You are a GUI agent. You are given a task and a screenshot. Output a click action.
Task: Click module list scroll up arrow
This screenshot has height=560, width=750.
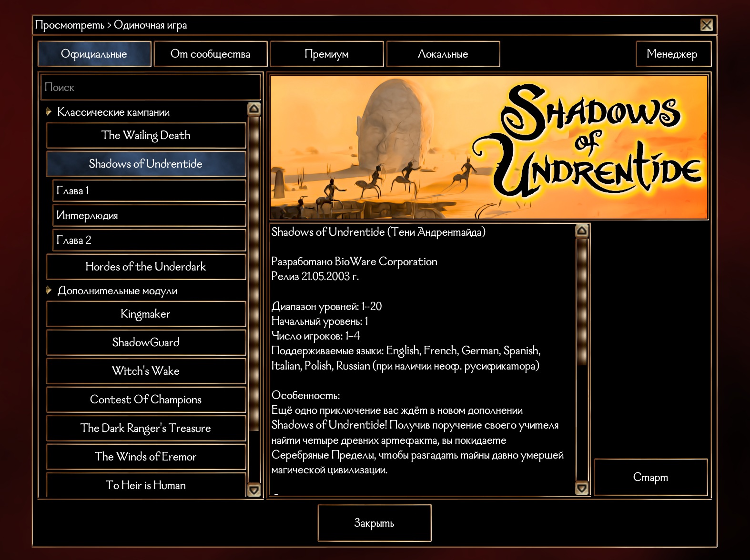(254, 109)
